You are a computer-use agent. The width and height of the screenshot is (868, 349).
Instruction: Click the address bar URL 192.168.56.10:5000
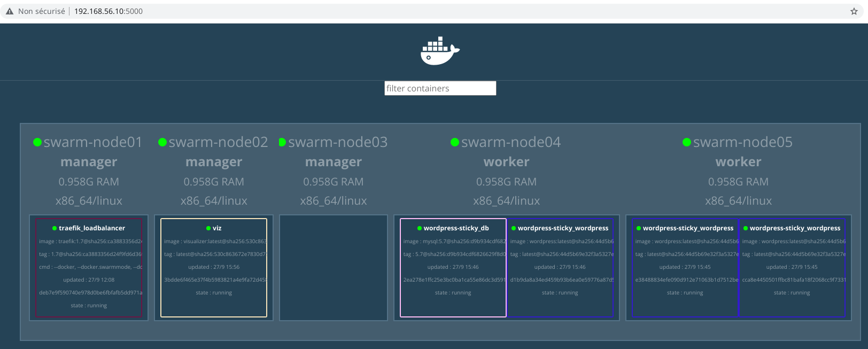(108, 11)
